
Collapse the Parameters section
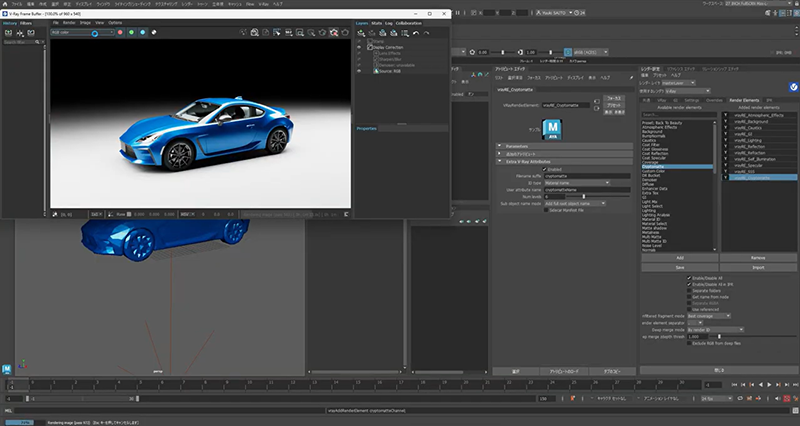[x=517, y=145]
